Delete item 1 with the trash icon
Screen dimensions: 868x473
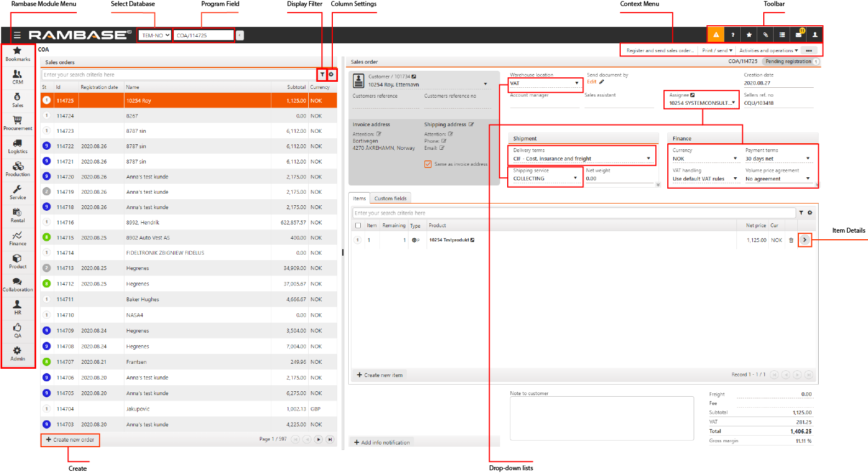[x=791, y=240]
